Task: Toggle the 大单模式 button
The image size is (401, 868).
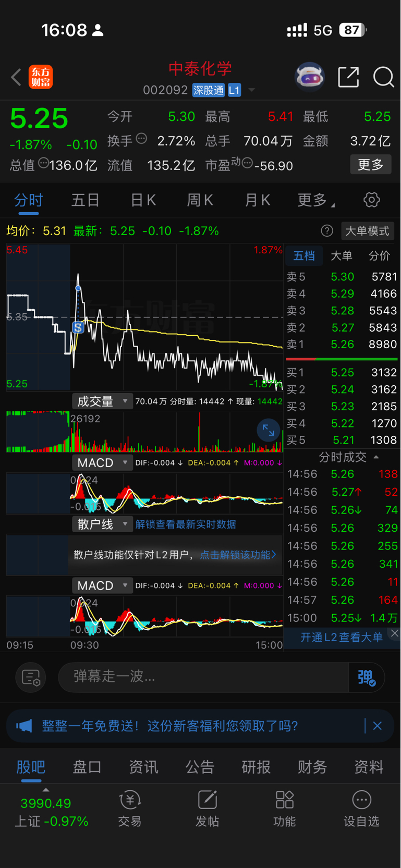Action: 368,231
